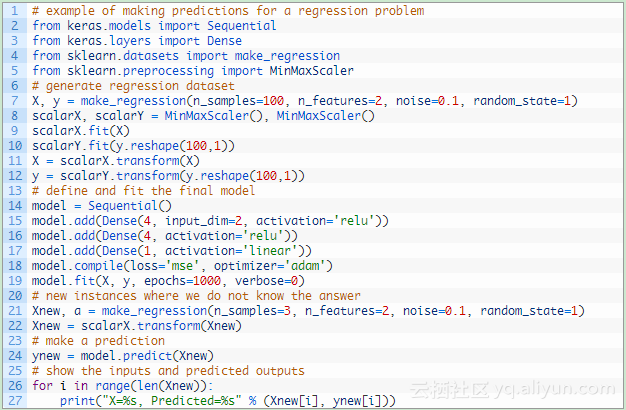Click the comment '# make a prediction'
This screenshot has width=626, height=410.
click(98, 341)
